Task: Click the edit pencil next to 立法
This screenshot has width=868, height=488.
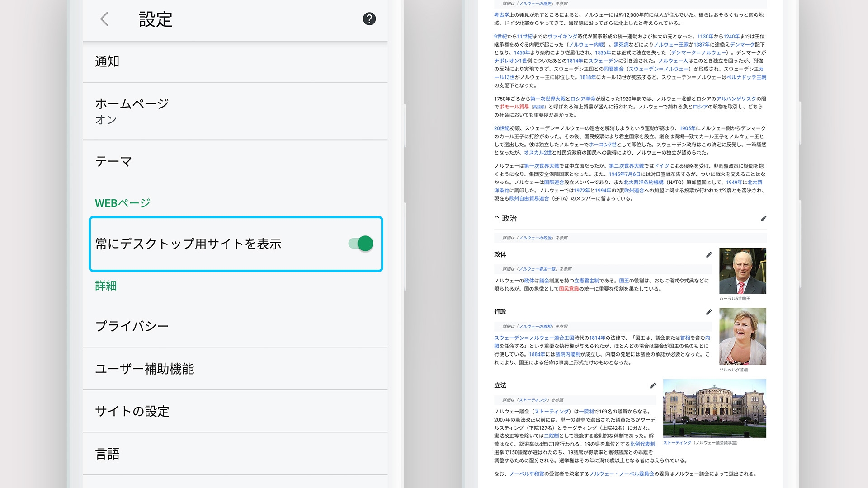Action: (x=652, y=386)
